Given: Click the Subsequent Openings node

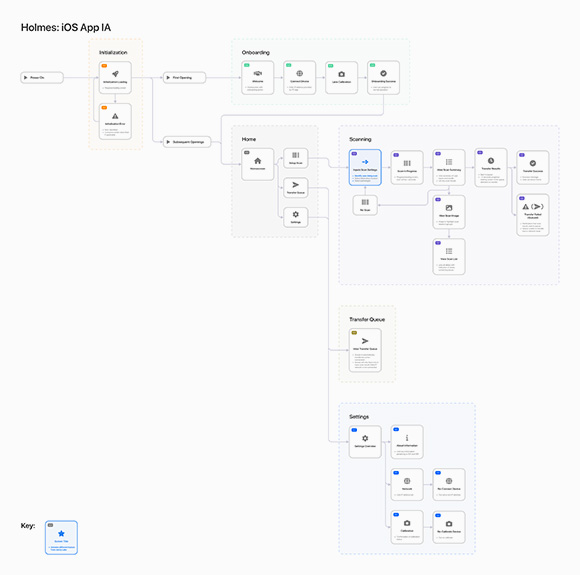Looking at the screenshot, I should (187, 142).
